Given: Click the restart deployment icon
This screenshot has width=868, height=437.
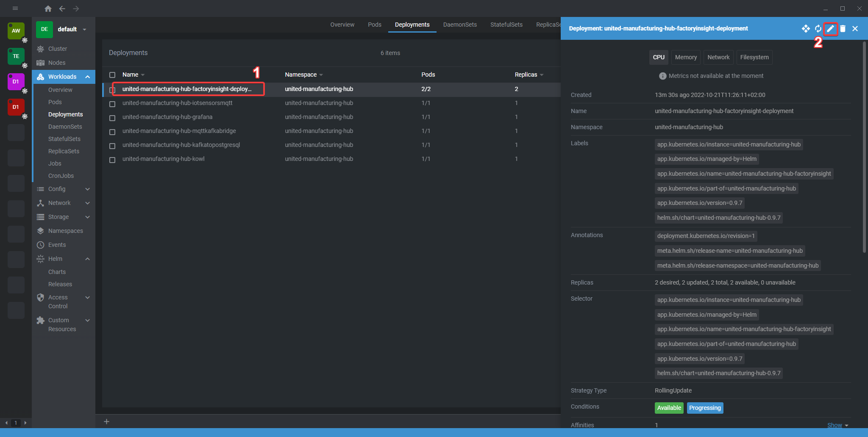Looking at the screenshot, I should (818, 29).
